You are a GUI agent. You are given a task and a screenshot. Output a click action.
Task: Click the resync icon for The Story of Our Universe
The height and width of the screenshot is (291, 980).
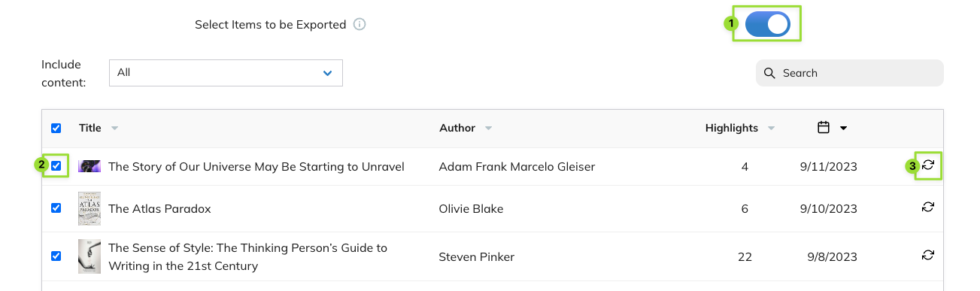928,165
